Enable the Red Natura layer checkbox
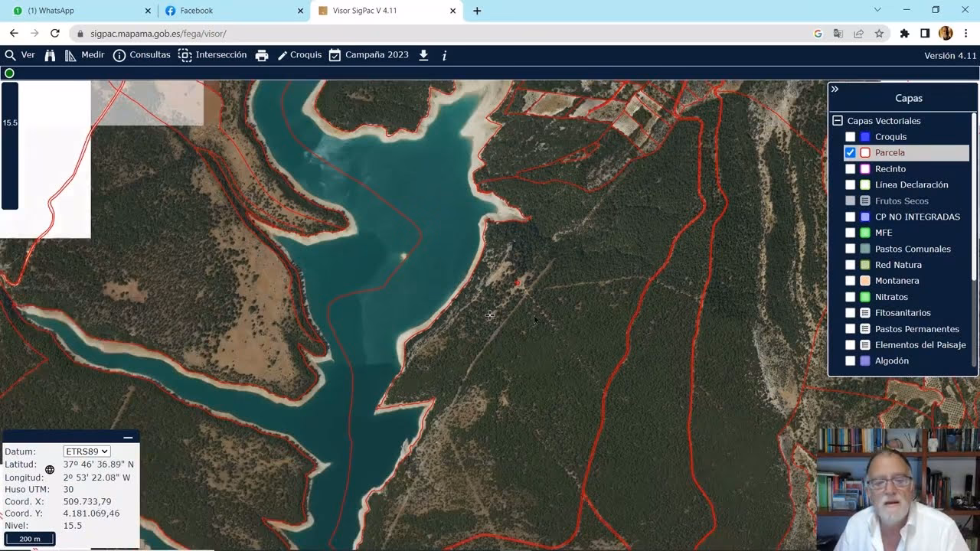 click(850, 265)
